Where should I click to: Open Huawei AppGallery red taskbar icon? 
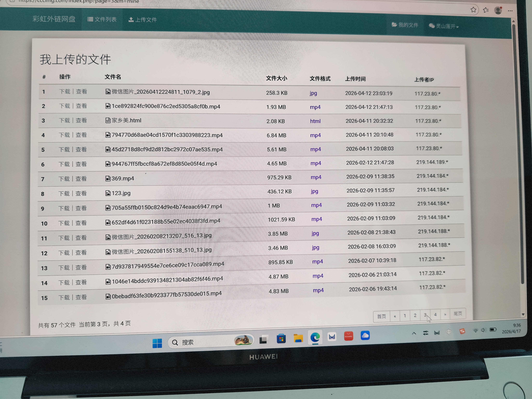click(348, 336)
